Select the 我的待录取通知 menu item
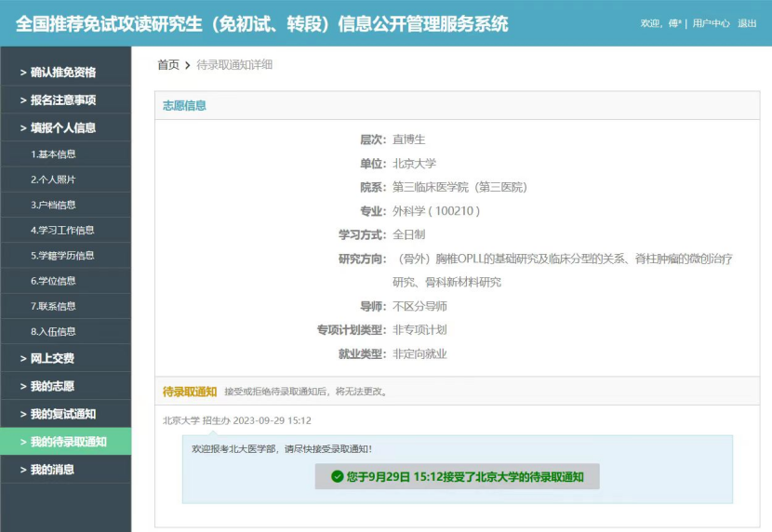The image size is (772, 532). [x=68, y=442]
